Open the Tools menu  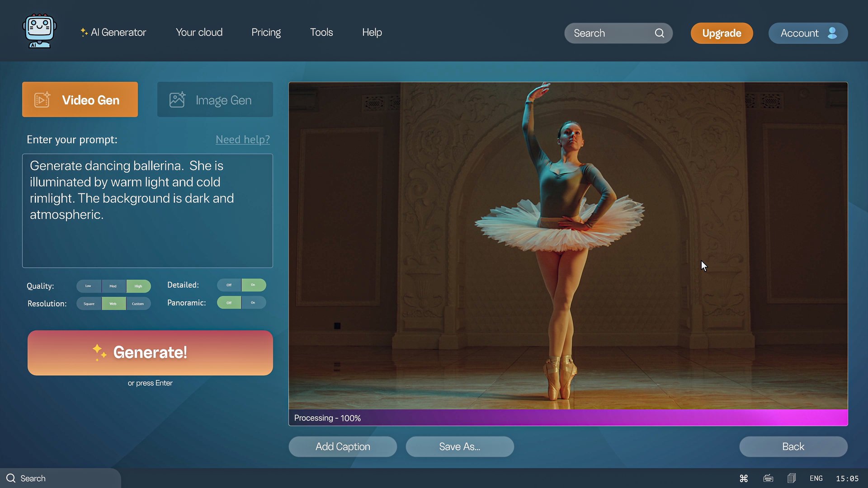[x=321, y=32]
